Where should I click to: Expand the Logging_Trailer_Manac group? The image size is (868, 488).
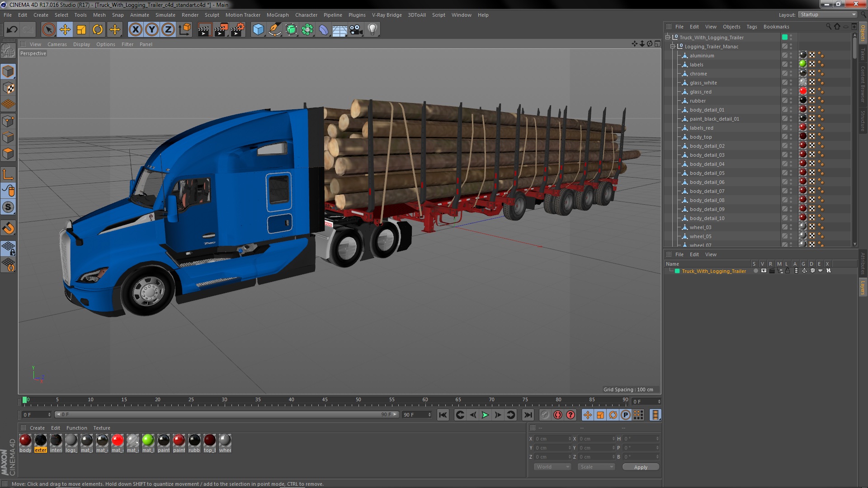click(672, 46)
